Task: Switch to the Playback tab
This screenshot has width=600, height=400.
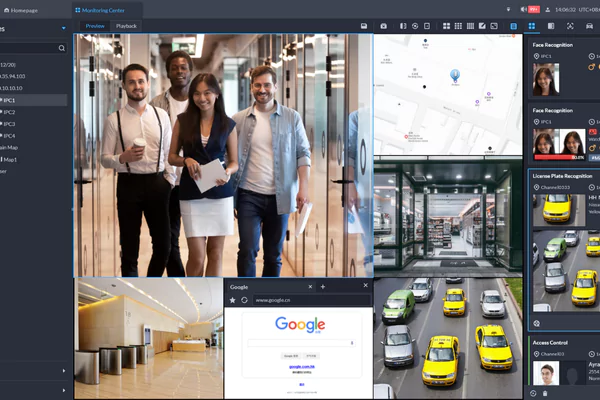Action: pos(126,25)
